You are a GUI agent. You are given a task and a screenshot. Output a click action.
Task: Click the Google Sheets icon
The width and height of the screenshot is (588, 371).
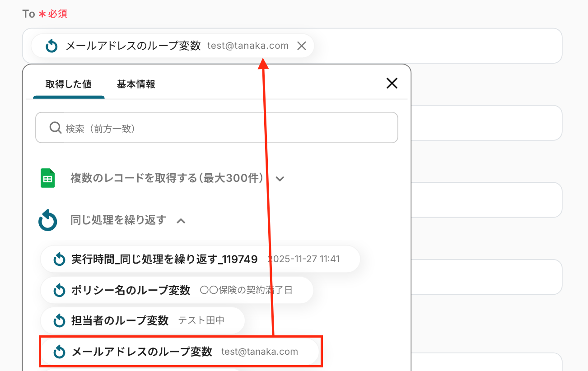pos(47,178)
